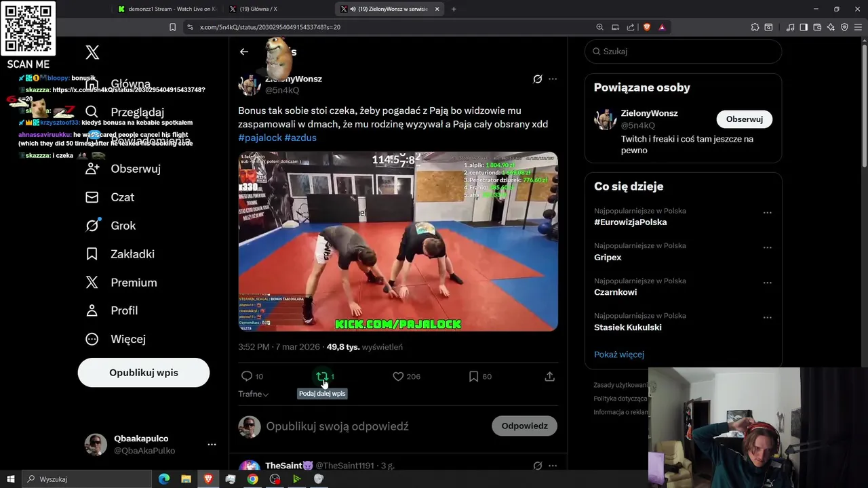Close the ZielonyWonsz browser tab

pyautogui.click(x=437, y=9)
